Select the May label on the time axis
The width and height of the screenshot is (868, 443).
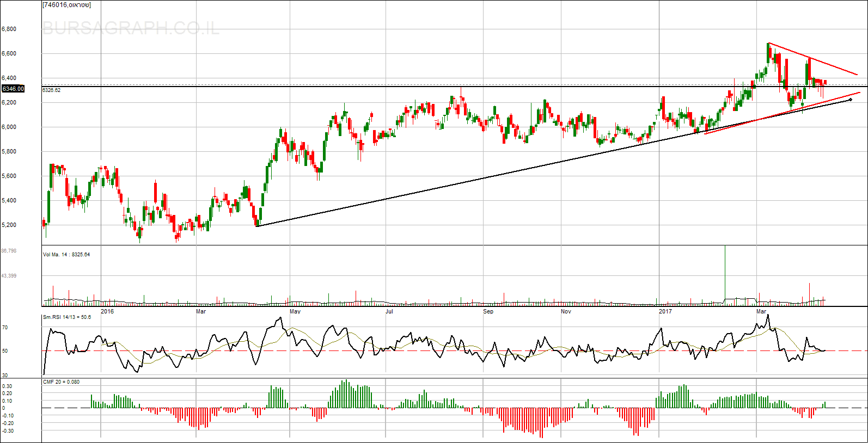[295, 311]
